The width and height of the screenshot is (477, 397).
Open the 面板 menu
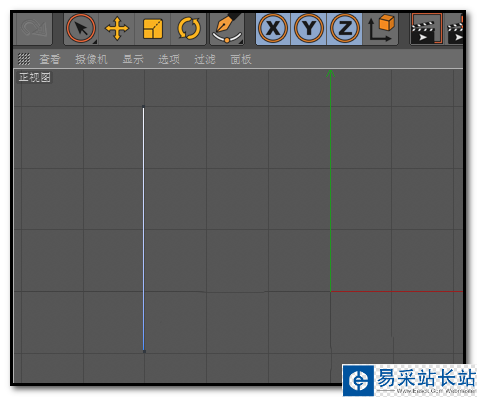tap(241, 59)
